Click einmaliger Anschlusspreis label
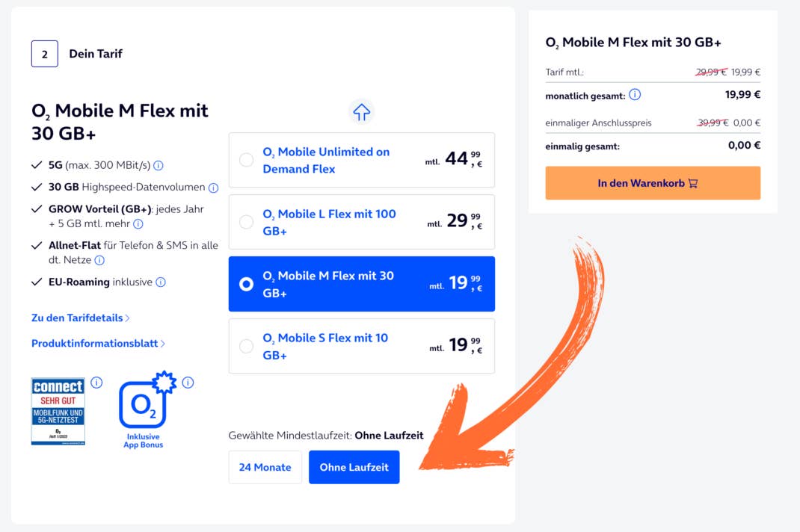The image size is (800, 532). click(x=598, y=123)
